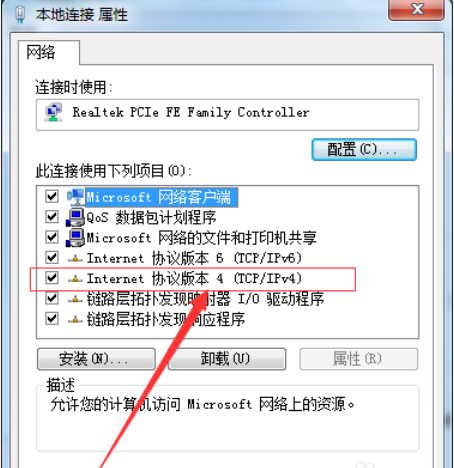Image resolution: width=454 pixels, height=468 pixels.
Task: Switch to the 网络 tab
Action: [41, 52]
